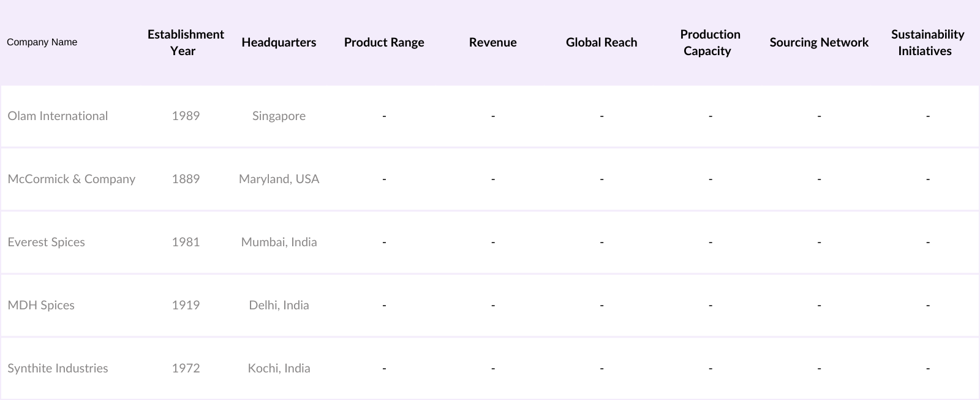
Task: Select the Olam International company cell
Action: 58,116
